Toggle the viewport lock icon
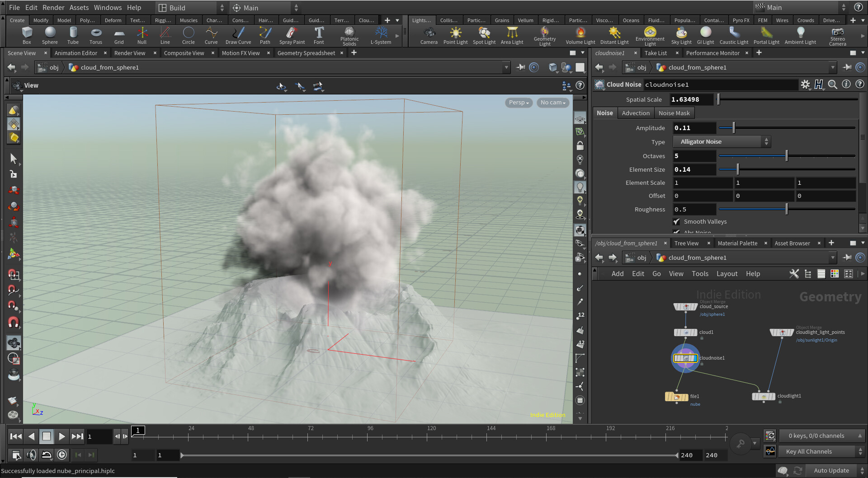Image resolution: width=868 pixels, height=478 pixels. pyautogui.click(x=580, y=146)
